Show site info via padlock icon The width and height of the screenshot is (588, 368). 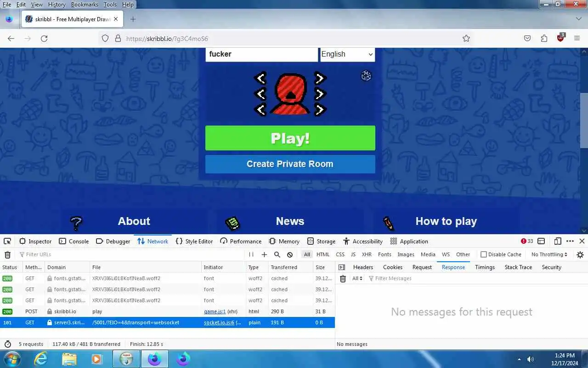tap(118, 39)
